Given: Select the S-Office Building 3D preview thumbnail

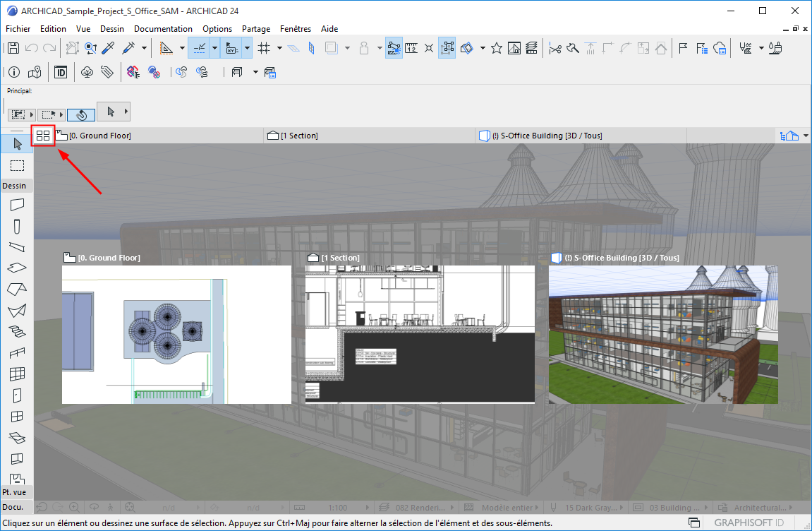Looking at the screenshot, I should [x=663, y=334].
